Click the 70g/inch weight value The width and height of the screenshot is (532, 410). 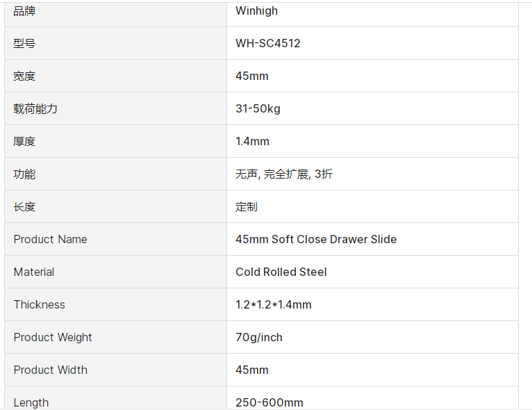coord(258,337)
